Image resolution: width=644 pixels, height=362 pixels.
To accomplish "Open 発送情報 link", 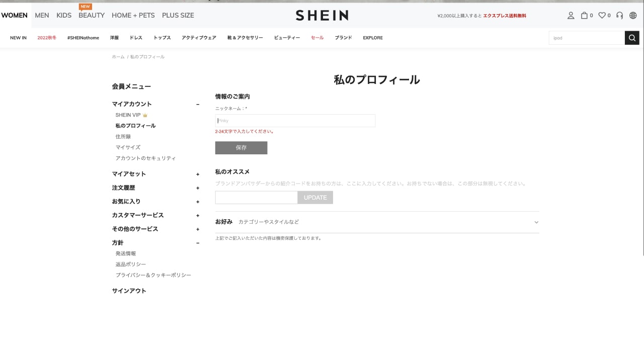I will pyautogui.click(x=125, y=254).
